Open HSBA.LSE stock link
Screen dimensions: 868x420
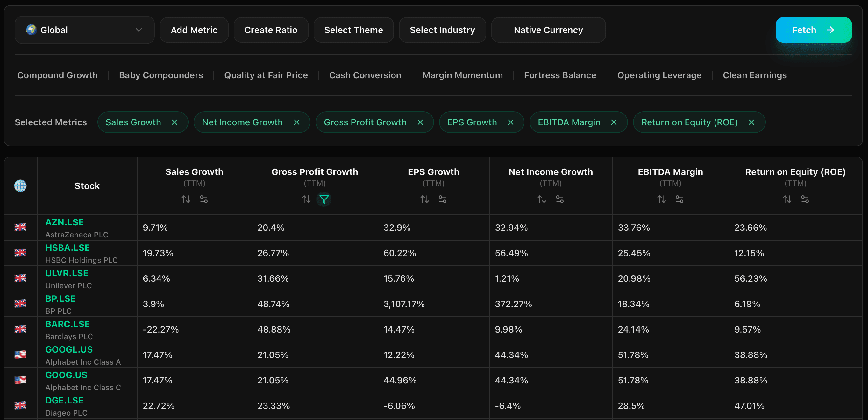[68, 248]
